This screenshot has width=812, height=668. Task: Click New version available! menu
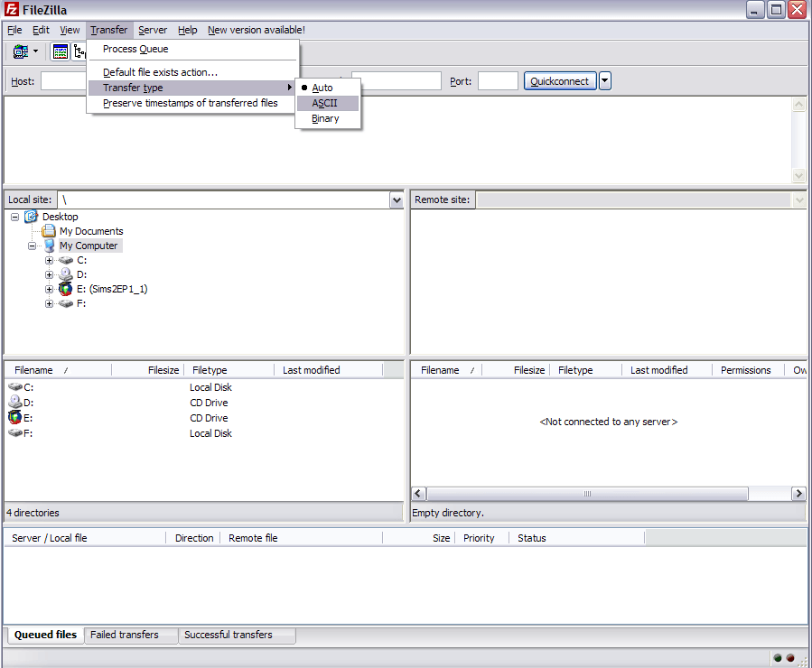[257, 30]
